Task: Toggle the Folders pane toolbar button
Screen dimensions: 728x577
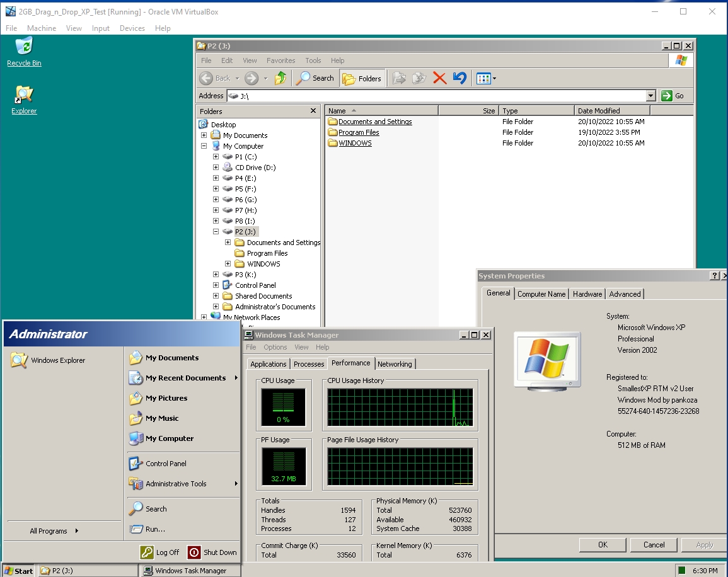Action: pyautogui.click(x=362, y=78)
